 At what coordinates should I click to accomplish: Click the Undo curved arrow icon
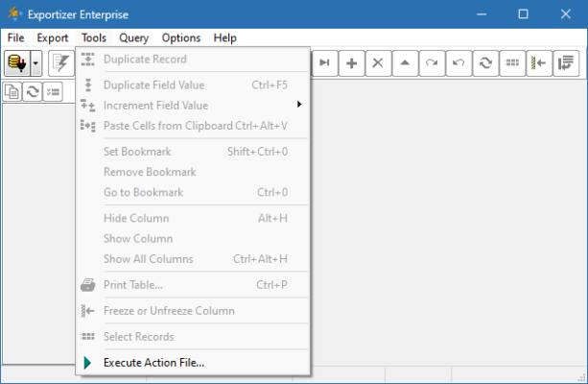coord(459,63)
